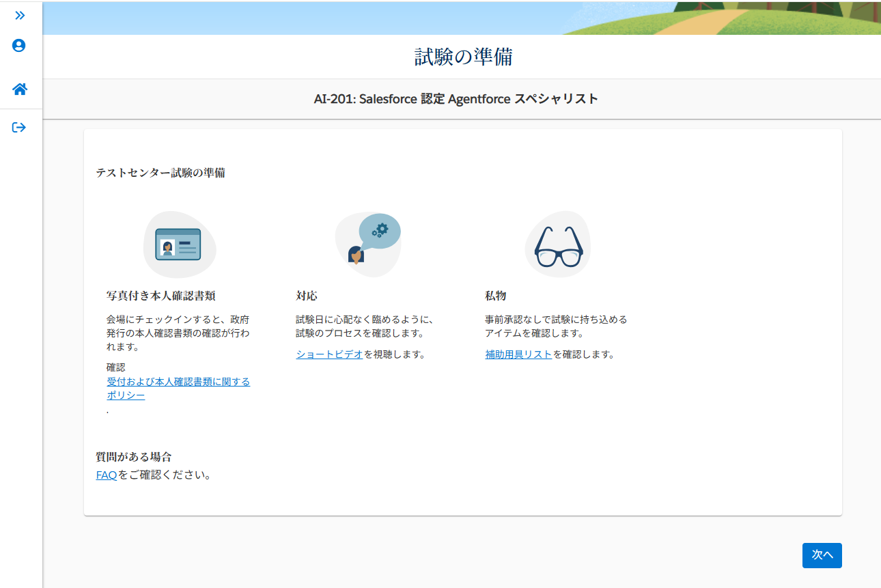Click the 質問がある場合 heading
The height and width of the screenshot is (588, 881).
(134, 457)
